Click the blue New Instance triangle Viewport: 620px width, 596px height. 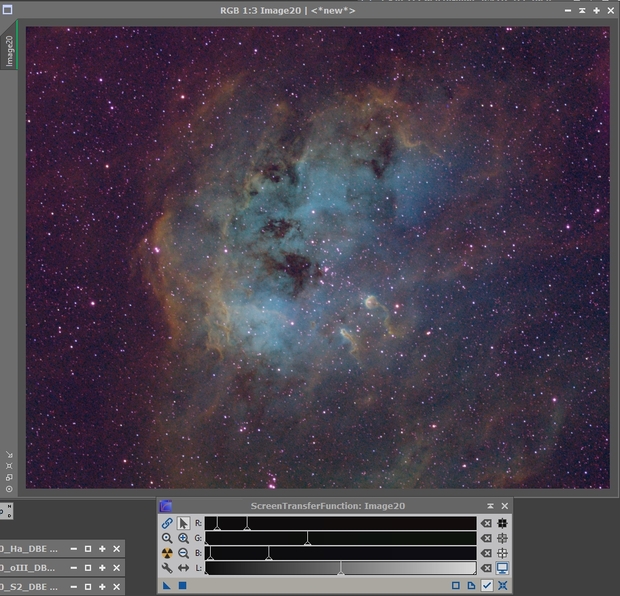167,585
